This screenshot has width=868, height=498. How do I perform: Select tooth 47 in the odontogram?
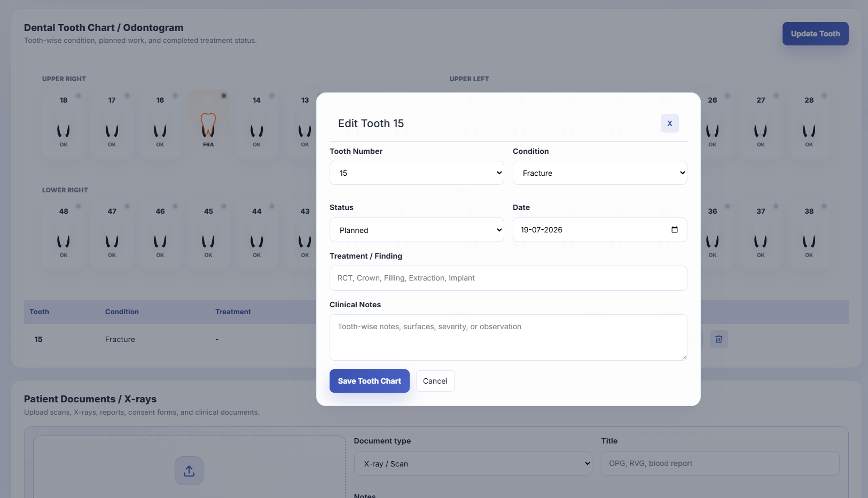(112, 235)
